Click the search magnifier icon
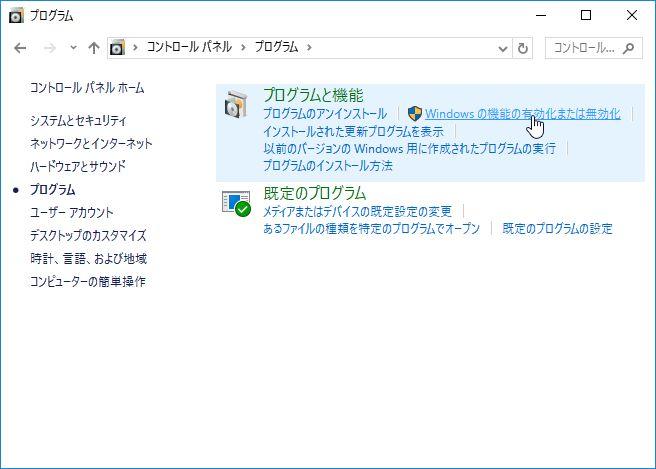This screenshot has width=656, height=469. 628,49
